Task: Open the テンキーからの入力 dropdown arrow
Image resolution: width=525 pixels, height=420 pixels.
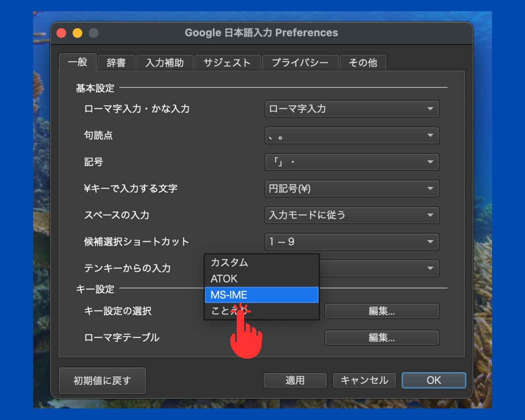Action: pos(430,268)
